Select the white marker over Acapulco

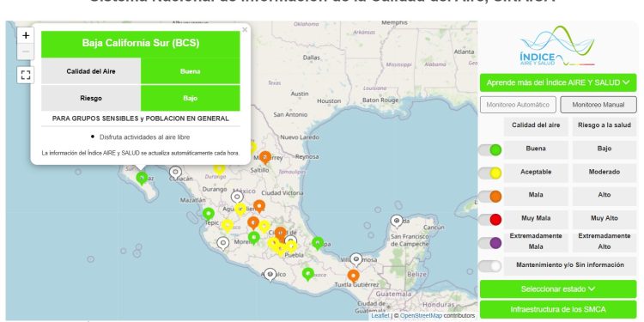[270, 275]
